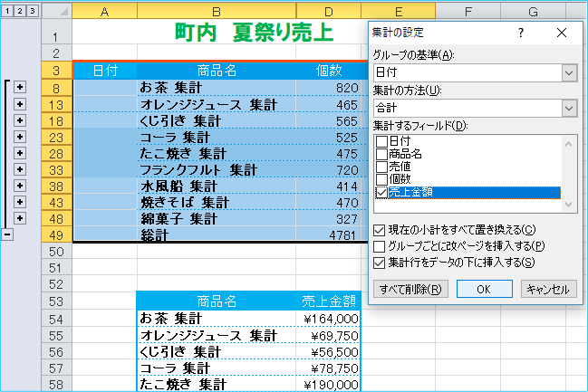Viewport: 588px width, 392px height.
Task: Uncheck the 売上金額 field checkbox
Action: coord(381,193)
